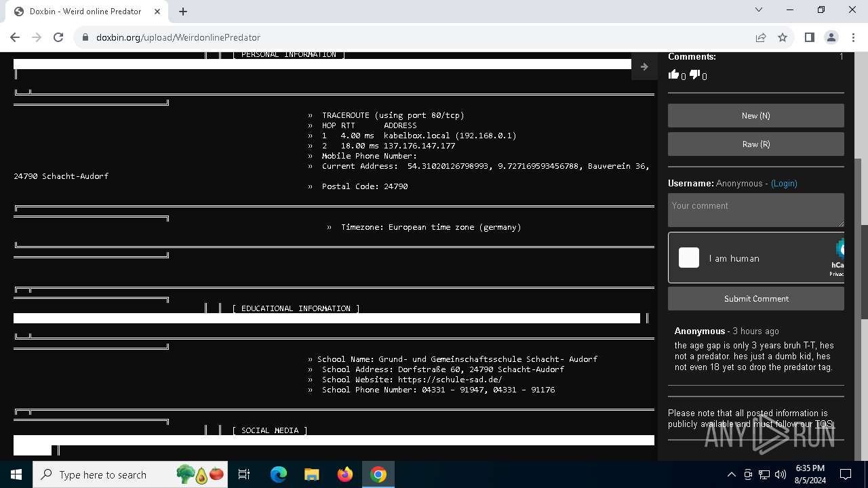
Task: Open the Windows notification center
Action: pos(846,474)
